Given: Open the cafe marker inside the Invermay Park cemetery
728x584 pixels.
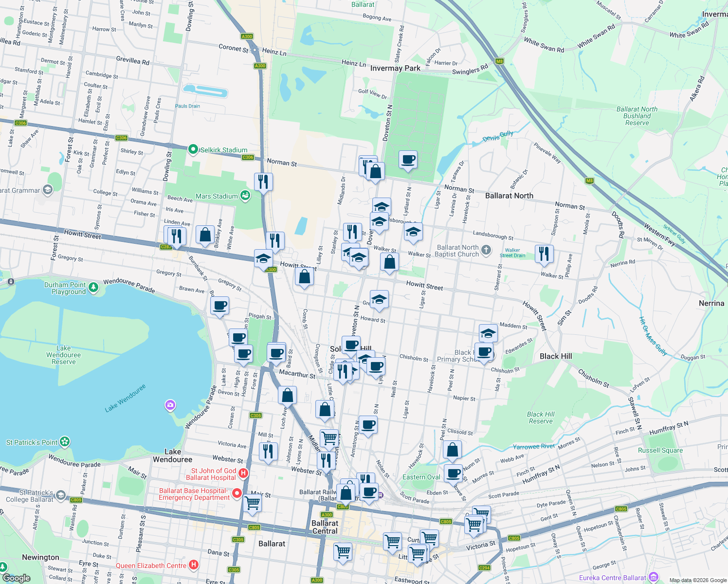Looking at the screenshot, I should click(x=408, y=160).
